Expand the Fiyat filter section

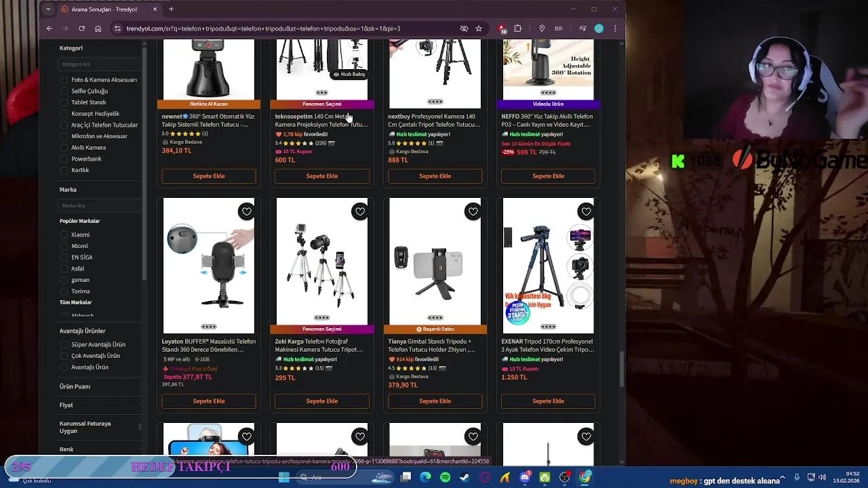(x=100, y=405)
